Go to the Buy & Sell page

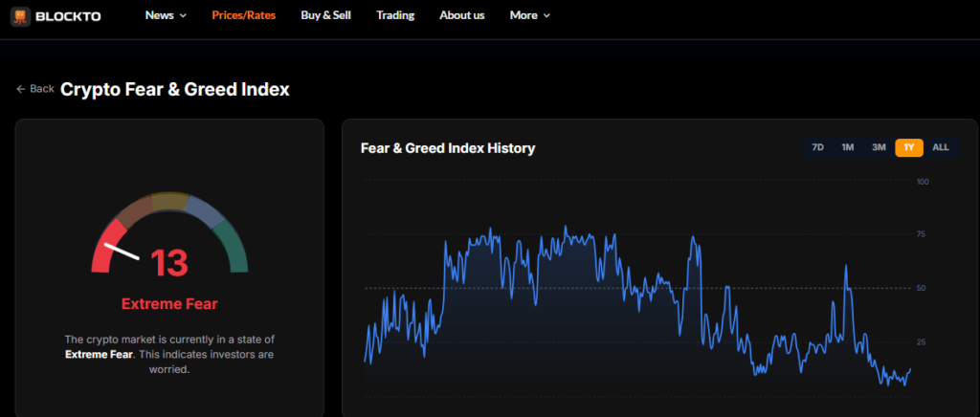tap(325, 15)
